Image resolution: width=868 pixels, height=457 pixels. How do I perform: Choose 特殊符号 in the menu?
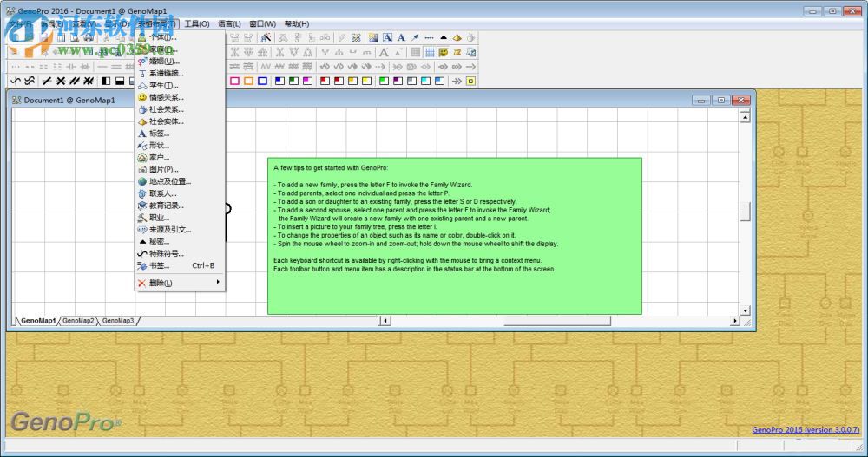[180, 253]
